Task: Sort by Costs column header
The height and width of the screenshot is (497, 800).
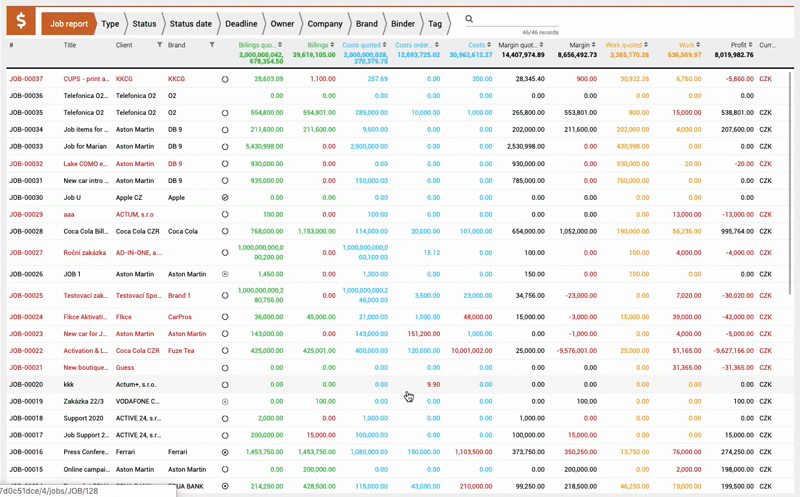Action: pyautogui.click(x=480, y=45)
